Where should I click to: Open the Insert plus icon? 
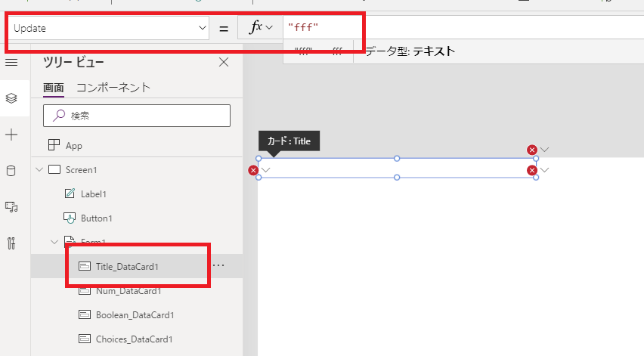[11, 135]
